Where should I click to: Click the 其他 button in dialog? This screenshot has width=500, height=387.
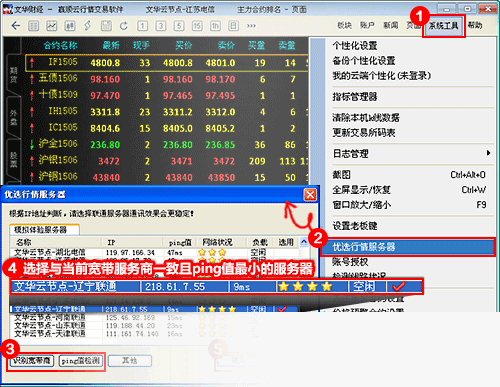130,361
